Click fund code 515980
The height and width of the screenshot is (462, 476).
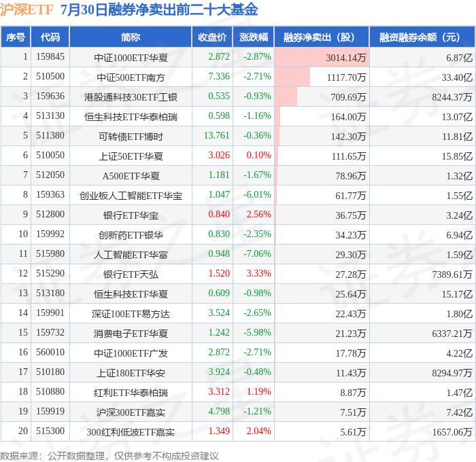50,254
